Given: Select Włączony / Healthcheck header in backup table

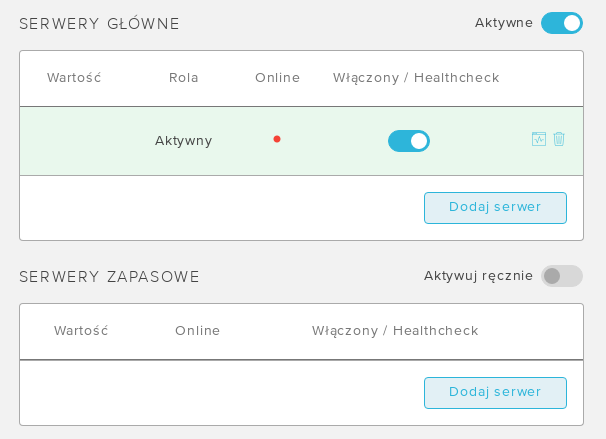Looking at the screenshot, I should point(395,331).
